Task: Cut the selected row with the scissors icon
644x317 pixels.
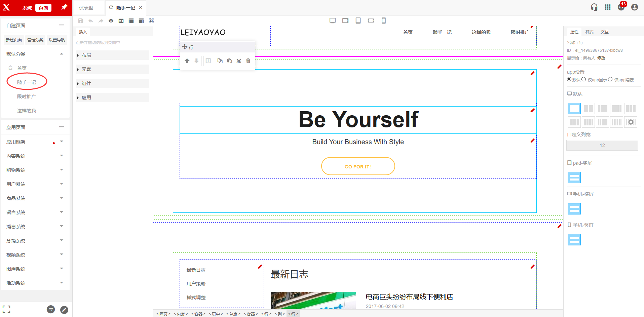Action: point(239,61)
